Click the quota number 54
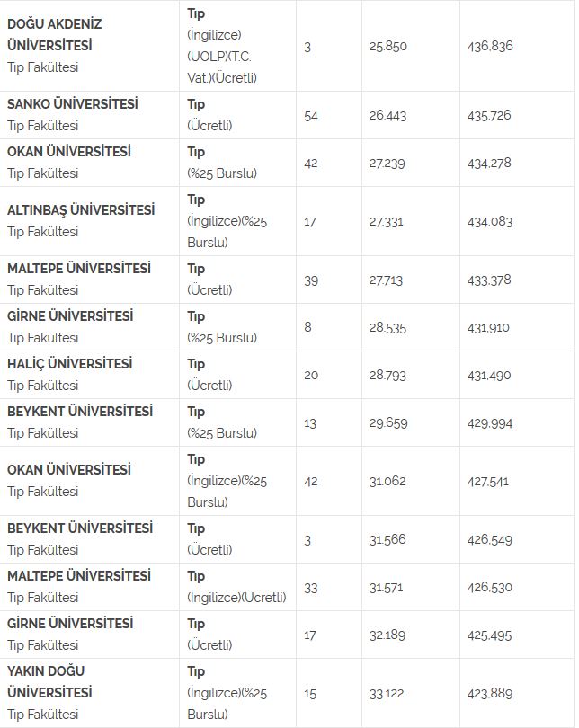The image size is (579, 728). point(311,116)
